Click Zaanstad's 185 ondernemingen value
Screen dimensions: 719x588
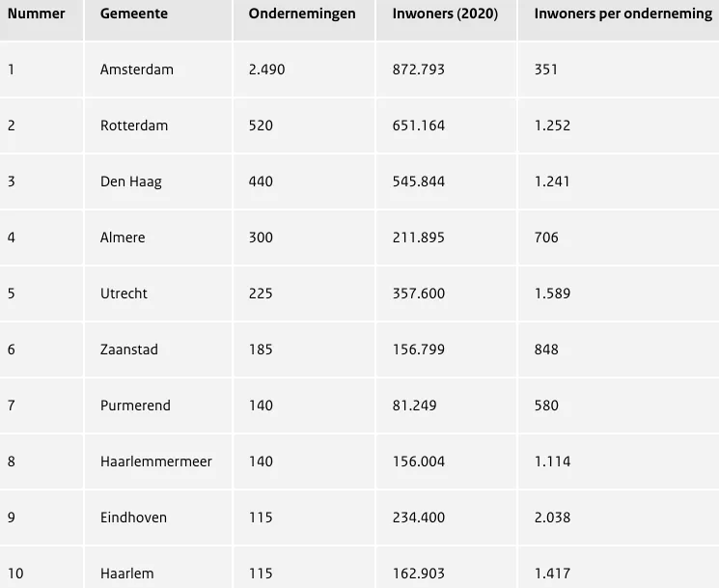[x=261, y=350]
